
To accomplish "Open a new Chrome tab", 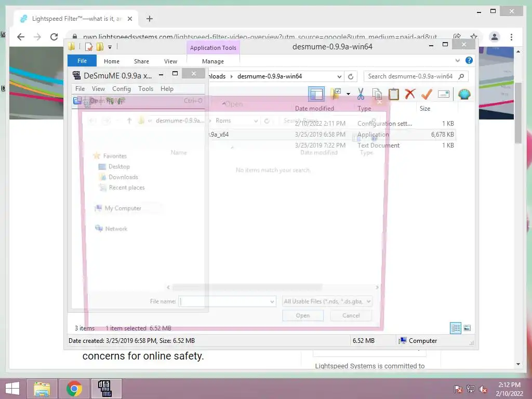I will point(150,19).
